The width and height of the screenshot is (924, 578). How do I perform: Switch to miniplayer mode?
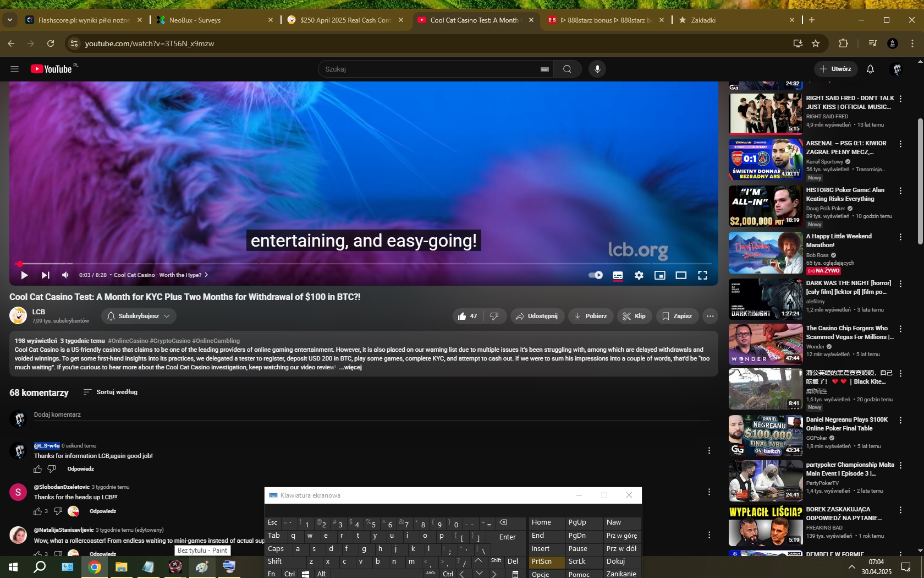pos(660,275)
